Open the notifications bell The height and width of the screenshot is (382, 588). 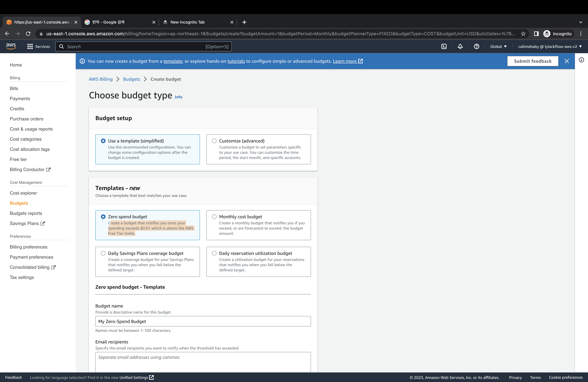click(x=460, y=46)
